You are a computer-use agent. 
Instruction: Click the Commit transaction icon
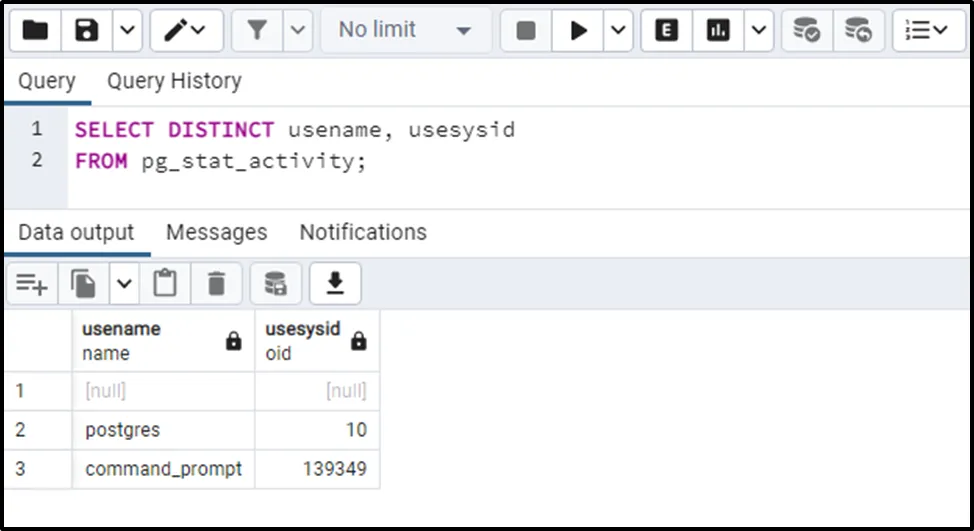[806, 31]
